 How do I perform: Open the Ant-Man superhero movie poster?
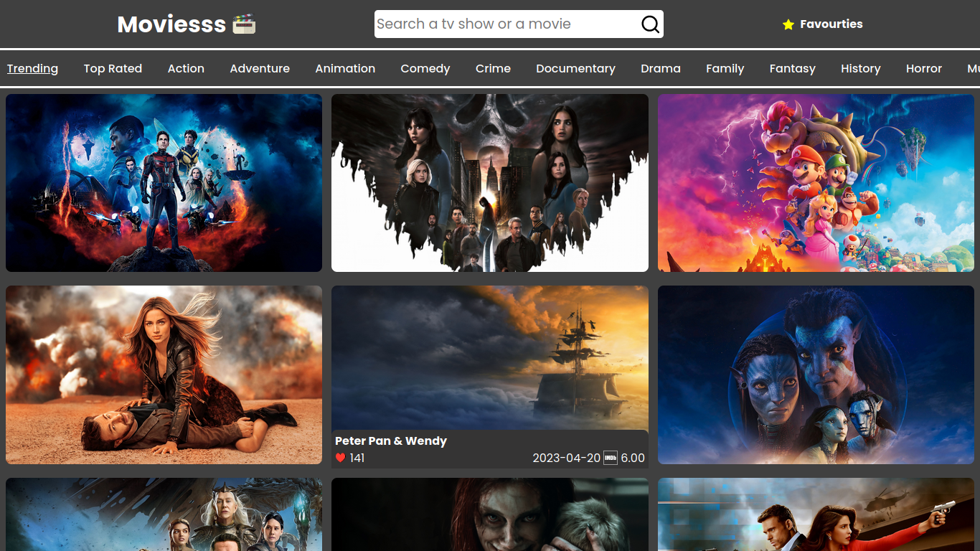(164, 183)
